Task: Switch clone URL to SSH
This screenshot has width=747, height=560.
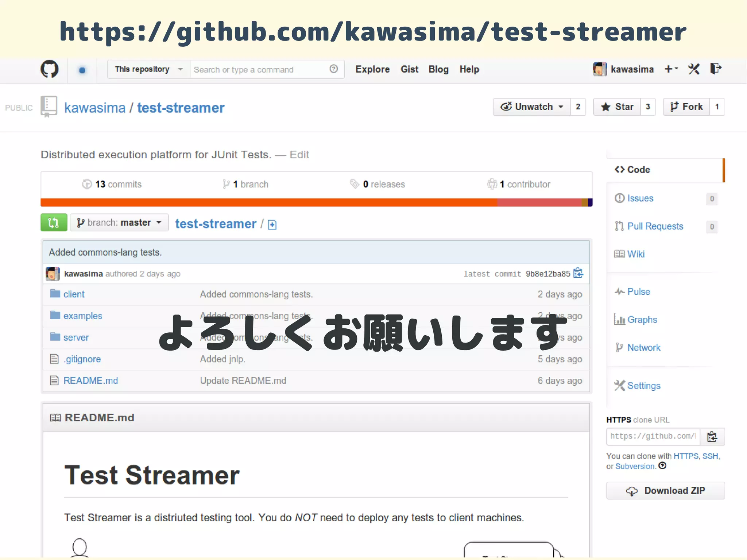Action: click(710, 456)
